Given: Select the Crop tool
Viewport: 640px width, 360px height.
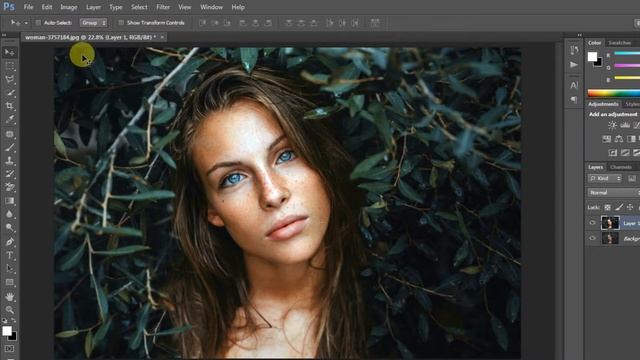Looking at the screenshot, I should point(10,106).
